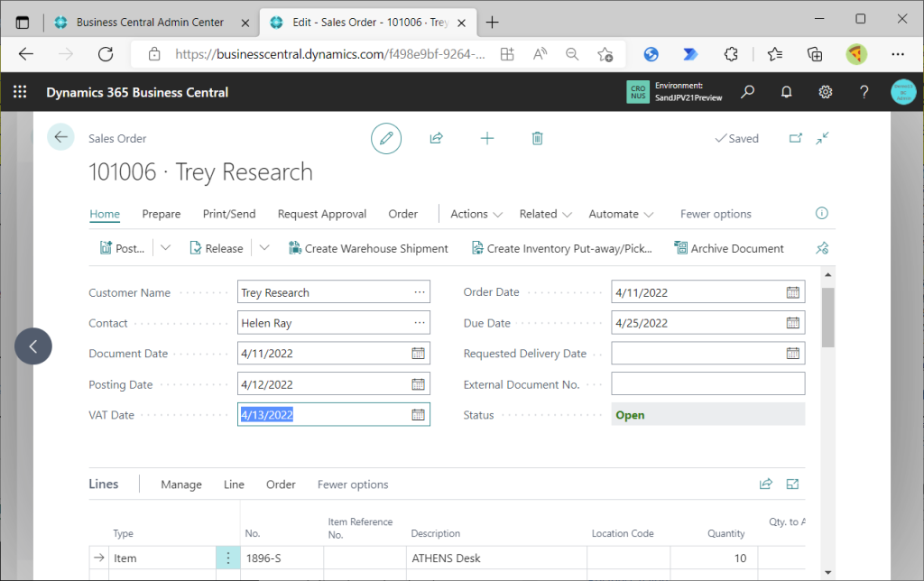The image size is (924, 581).
Task: Expand the Actions menu
Action: 476,214
